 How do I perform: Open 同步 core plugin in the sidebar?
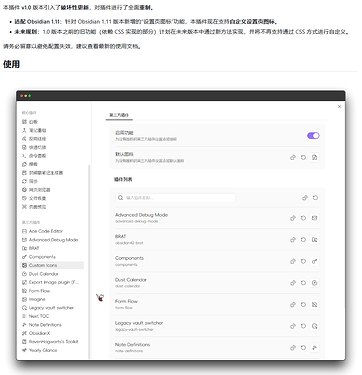click(30, 181)
